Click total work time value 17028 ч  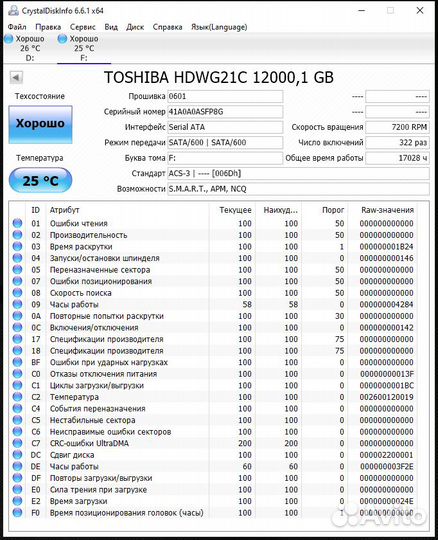coord(397,158)
